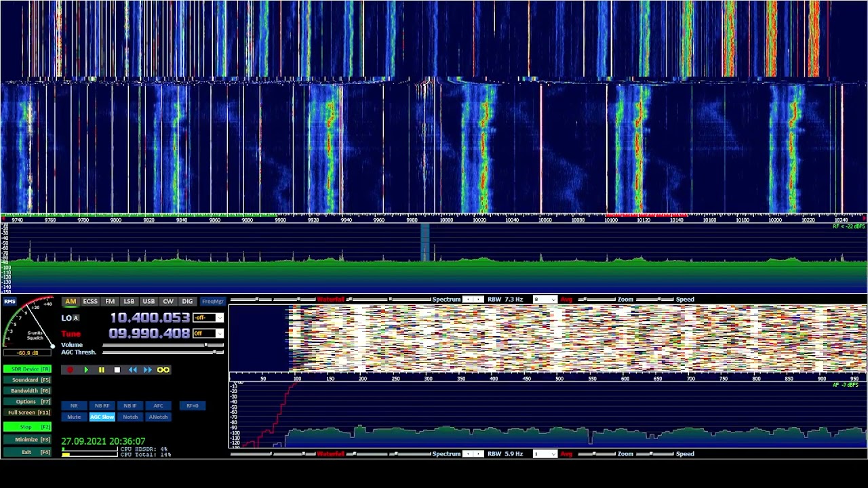The image size is (868, 488).
Task: Switch to USB mode
Action: (149, 302)
